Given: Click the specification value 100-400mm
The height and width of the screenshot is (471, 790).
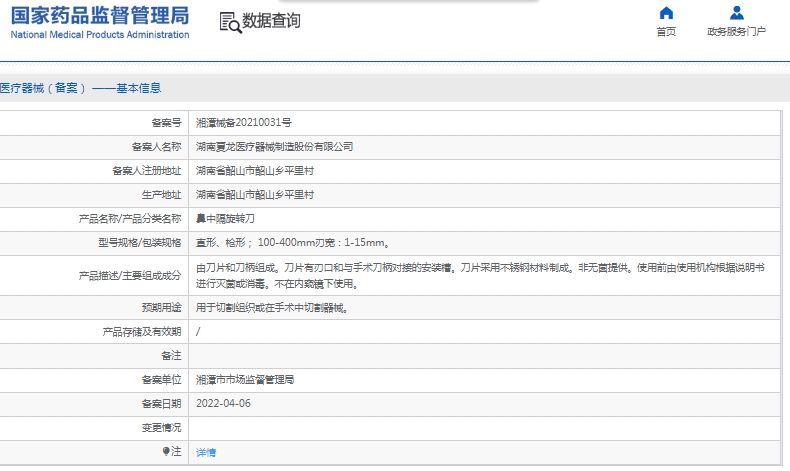Looking at the screenshot, I should click(x=286, y=242).
